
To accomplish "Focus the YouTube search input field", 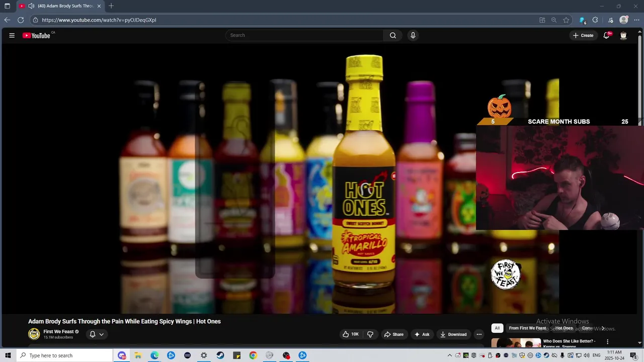I will [x=305, y=35].
